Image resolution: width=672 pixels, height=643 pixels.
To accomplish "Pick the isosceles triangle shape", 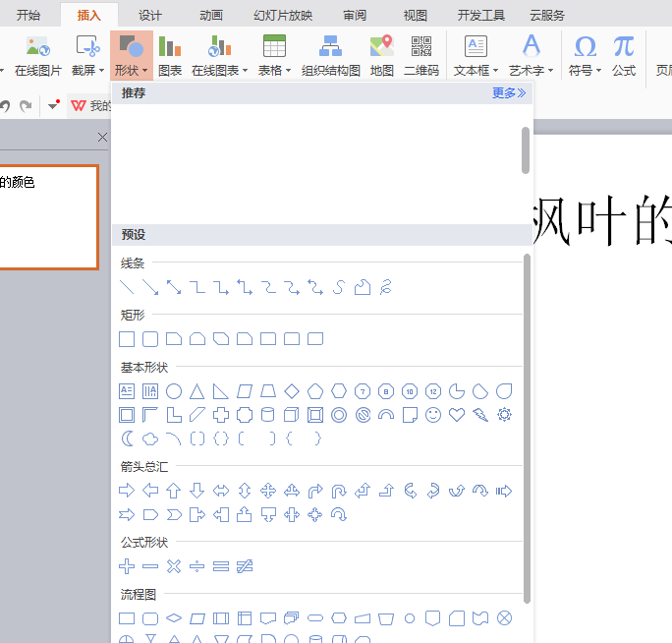I will click(197, 391).
